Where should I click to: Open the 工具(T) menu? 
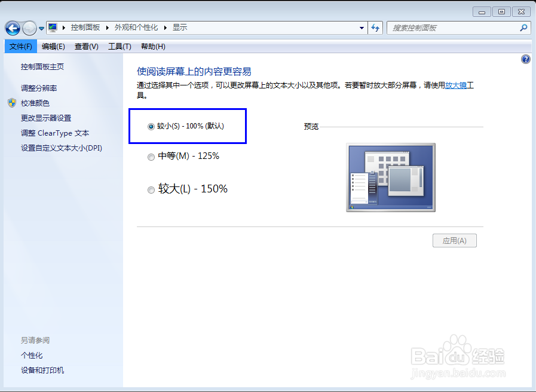click(120, 46)
